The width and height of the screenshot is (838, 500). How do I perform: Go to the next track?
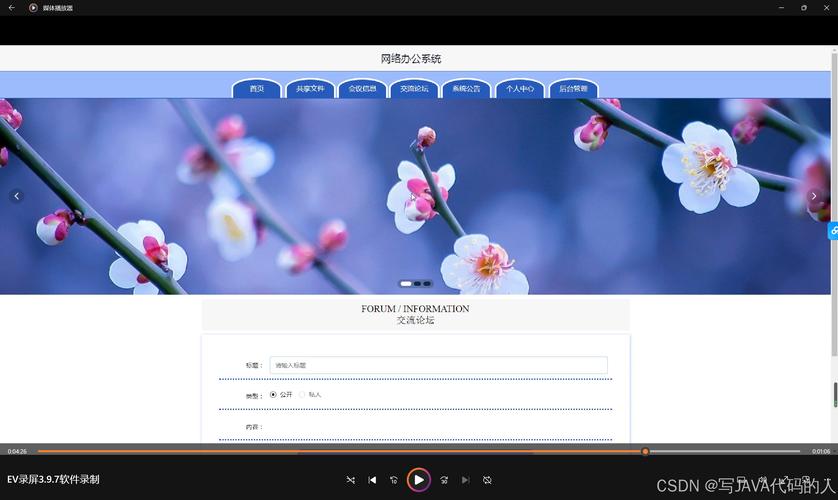tap(465, 480)
